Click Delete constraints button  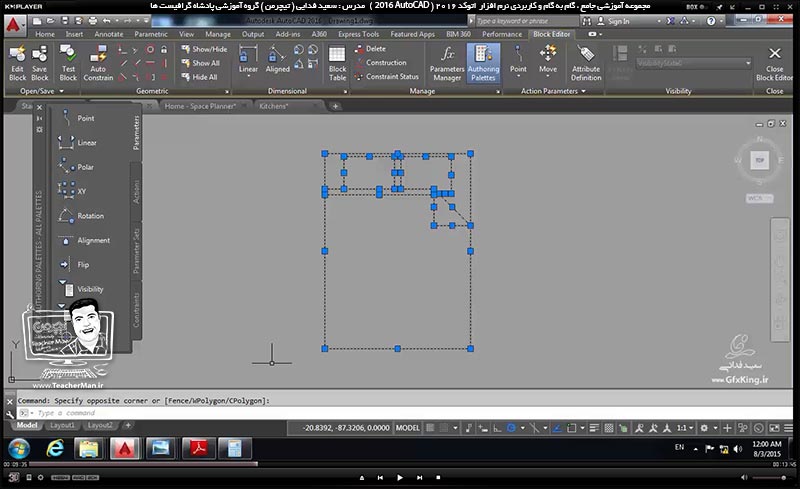tap(370, 48)
